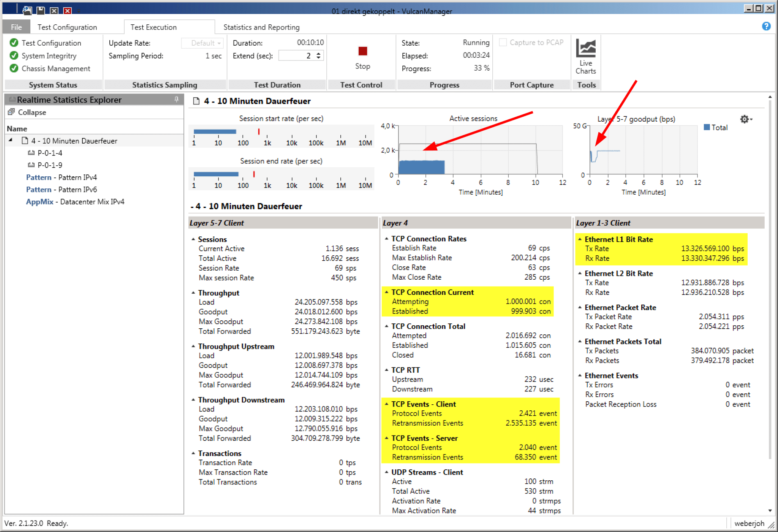
Task: Click the Layer 1-3 Client section header
Action: tap(670, 223)
